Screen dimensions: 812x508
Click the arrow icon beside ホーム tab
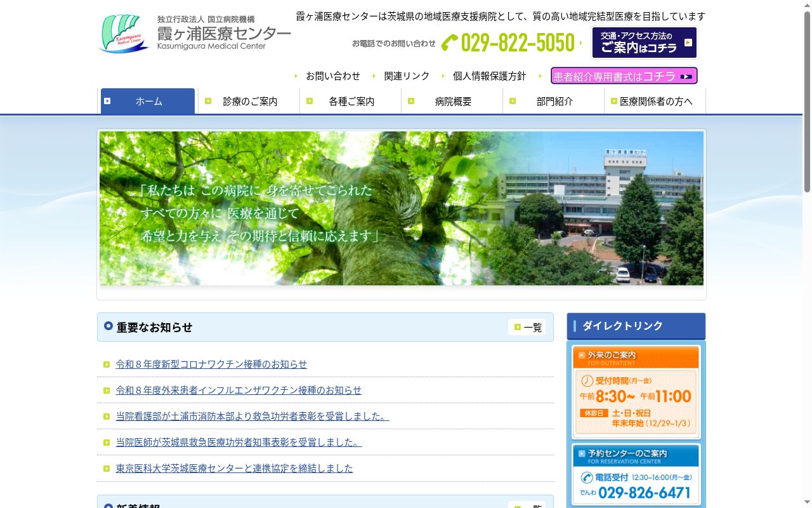tap(107, 101)
